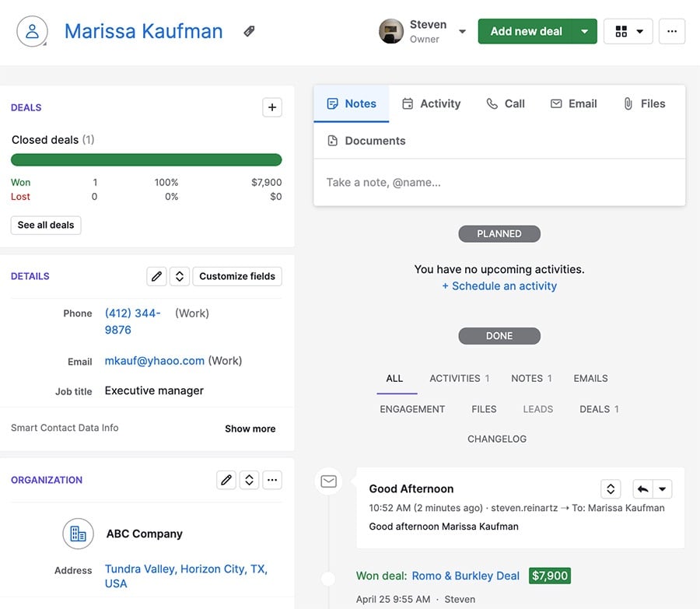The width and height of the screenshot is (700, 609).
Task: Click the See all deals button
Action: pyautogui.click(x=45, y=225)
